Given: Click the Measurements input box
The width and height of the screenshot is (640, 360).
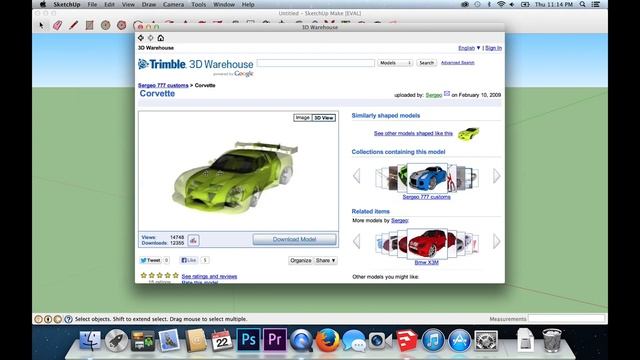Looking at the screenshot, I should point(566,318).
